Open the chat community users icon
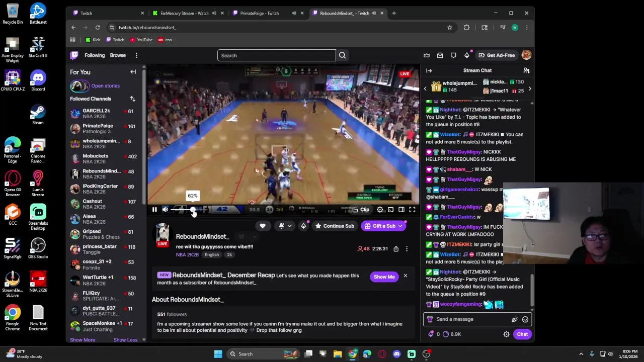 pos(526,70)
